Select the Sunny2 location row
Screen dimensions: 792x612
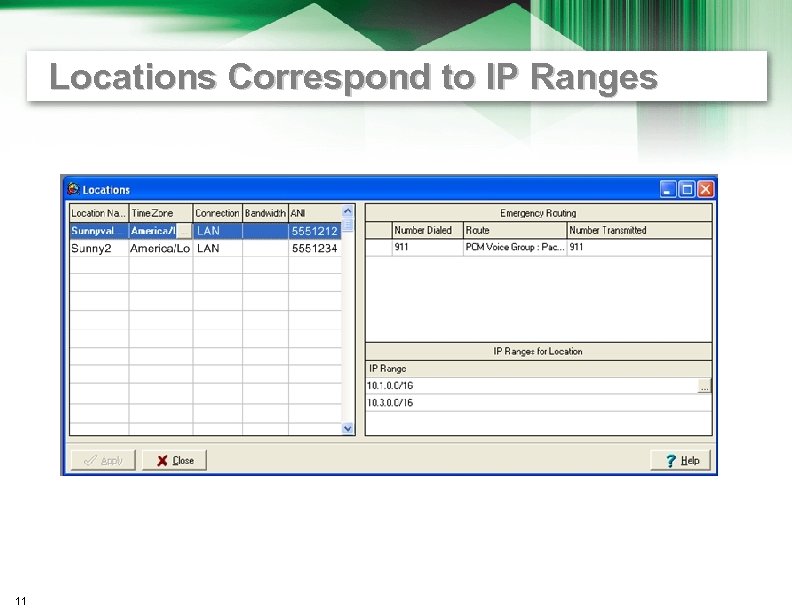205,248
